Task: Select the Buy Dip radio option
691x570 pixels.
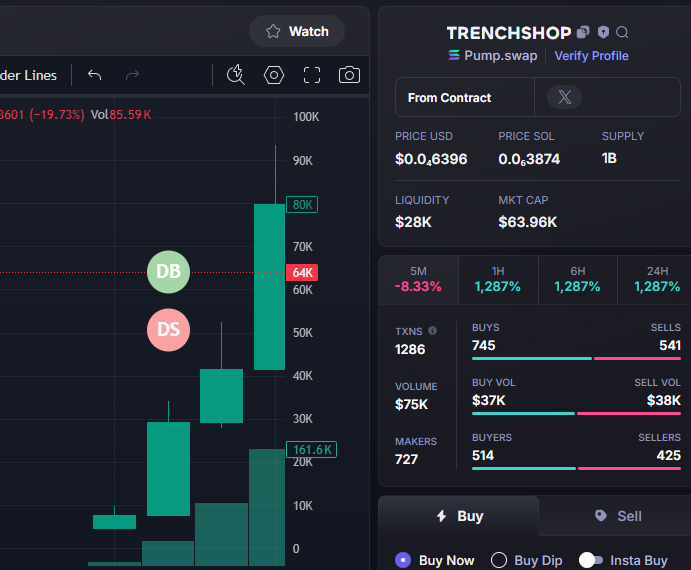Action: click(x=498, y=560)
